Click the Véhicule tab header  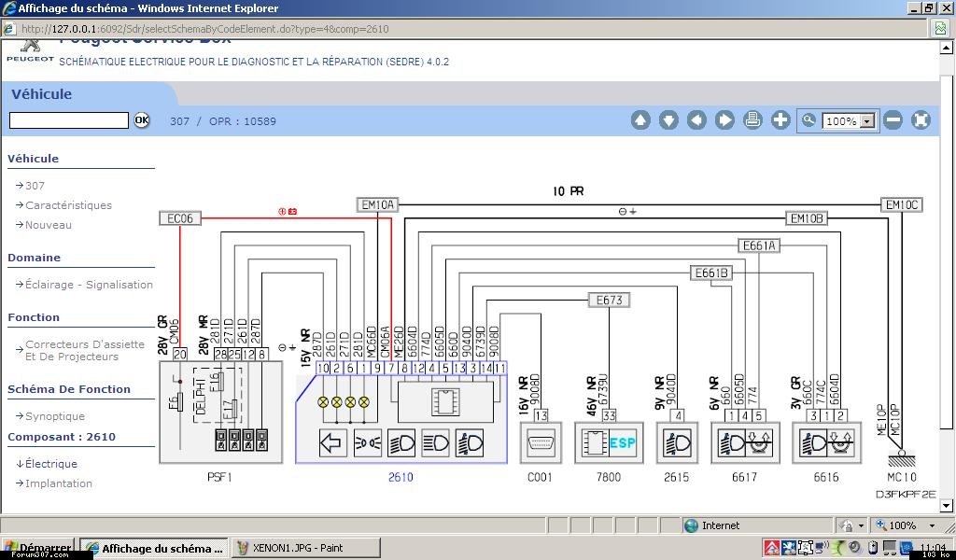coord(41,94)
